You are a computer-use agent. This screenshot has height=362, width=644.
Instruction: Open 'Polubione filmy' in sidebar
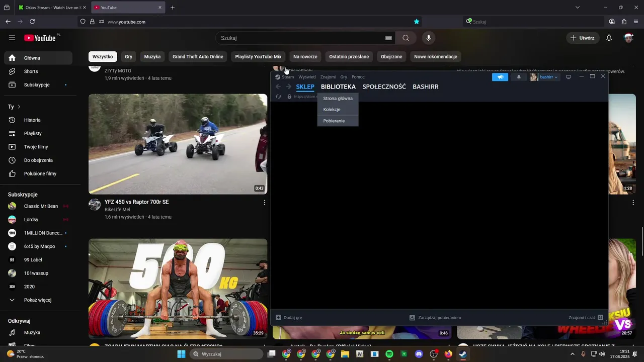tap(38, 173)
